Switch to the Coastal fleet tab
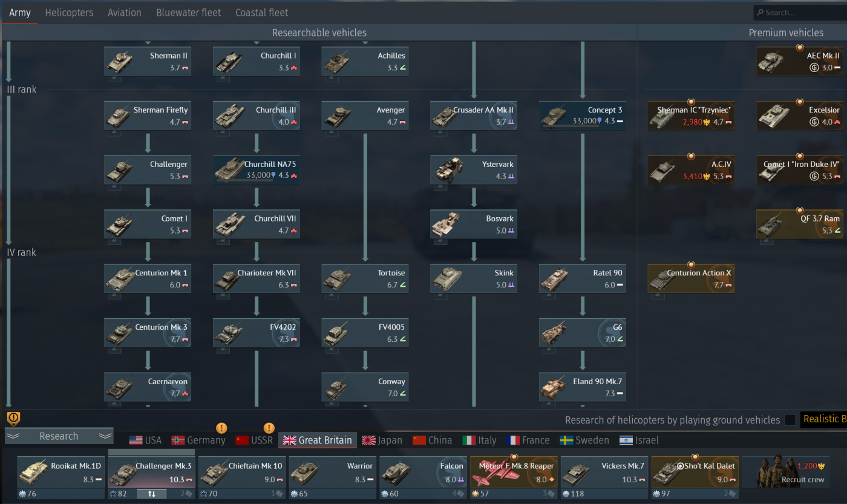Image resolution: width=847 pixels, height=504 pixels. (x=262, y=13)
